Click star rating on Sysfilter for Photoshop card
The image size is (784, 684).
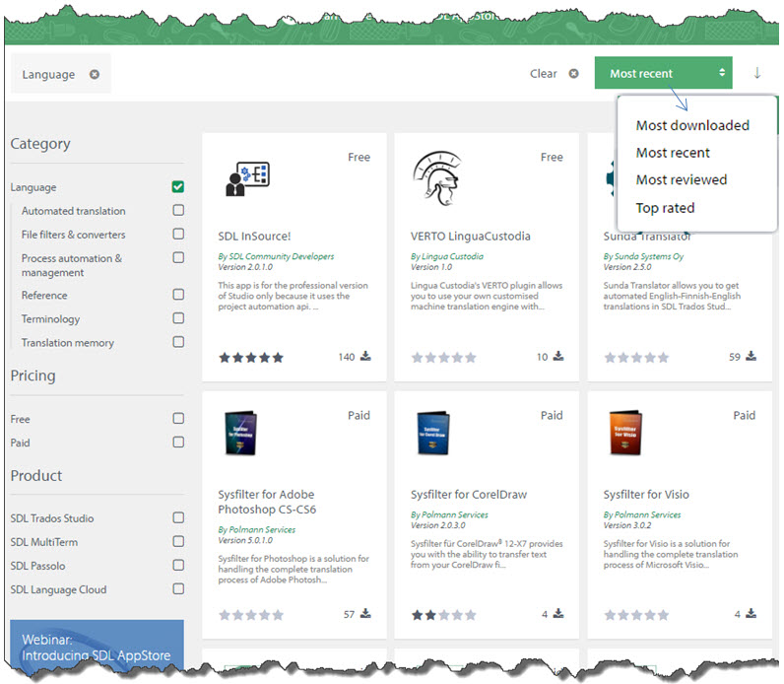pos(251,615)
